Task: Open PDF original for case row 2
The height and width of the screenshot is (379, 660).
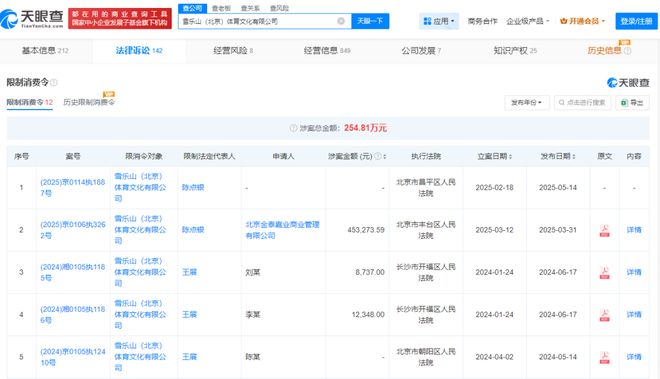Action: 604,230
